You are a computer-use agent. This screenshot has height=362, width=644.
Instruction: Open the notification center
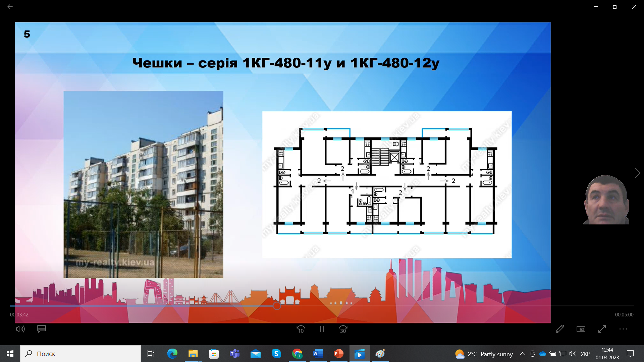coord(630,354)
